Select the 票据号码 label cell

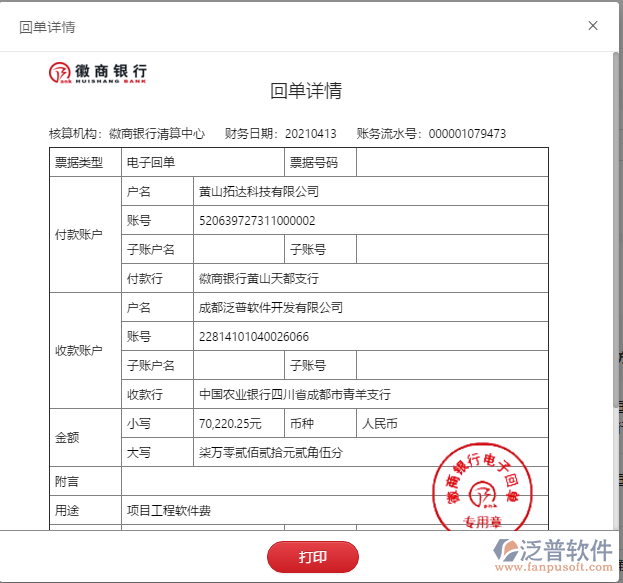(320, 162)
